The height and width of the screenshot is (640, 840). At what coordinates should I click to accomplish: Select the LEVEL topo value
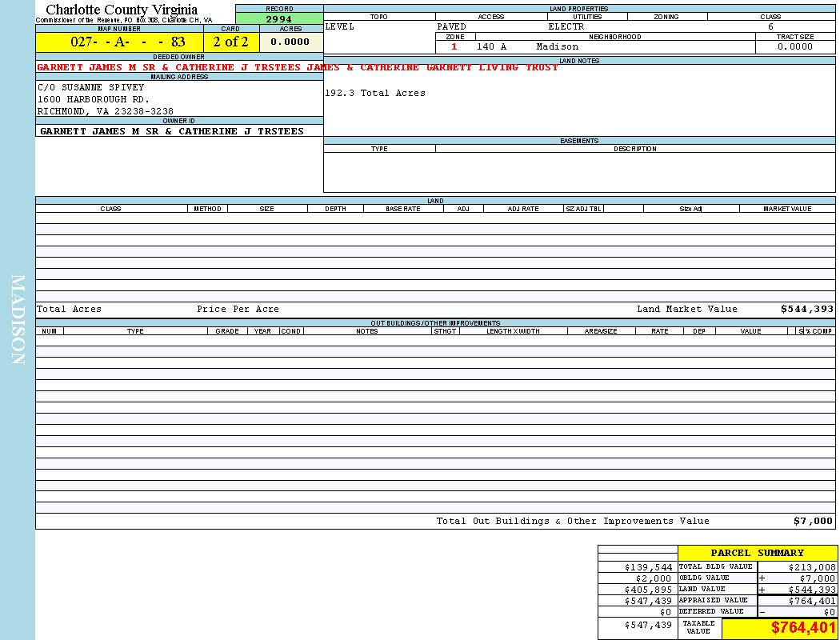click(x=340, y=26)
